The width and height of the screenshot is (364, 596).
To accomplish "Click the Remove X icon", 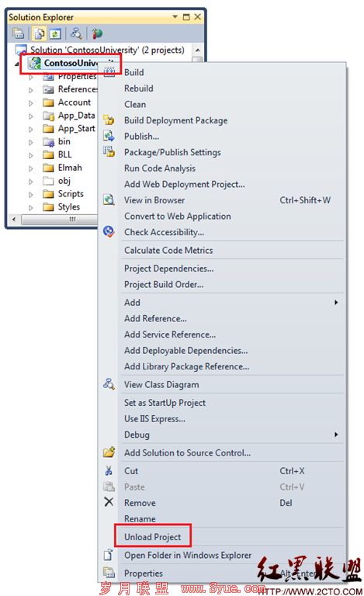I will [109, 502].
